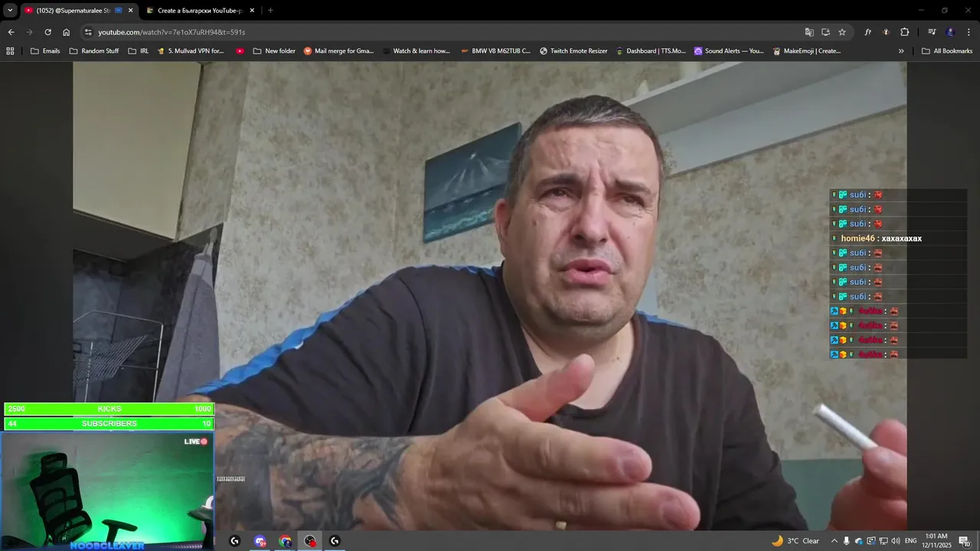Open the Emails bookmark folder
The image size is (980, 551).
[x=45, y=51]
